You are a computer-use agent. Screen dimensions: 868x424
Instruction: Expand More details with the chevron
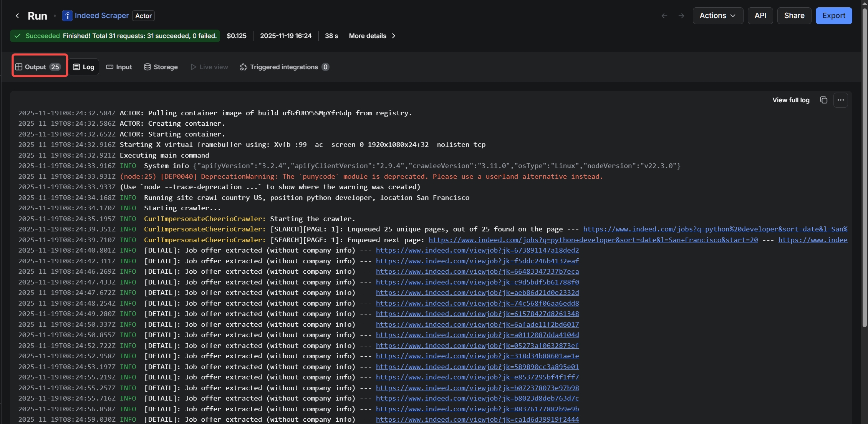[394, 36]
